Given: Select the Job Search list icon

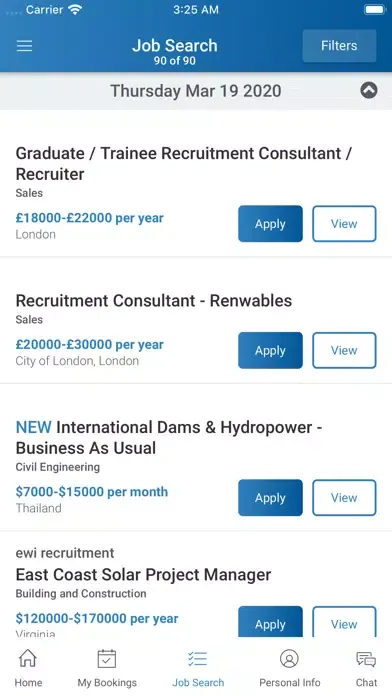Looking at the screenshot, I should point(198,659).
